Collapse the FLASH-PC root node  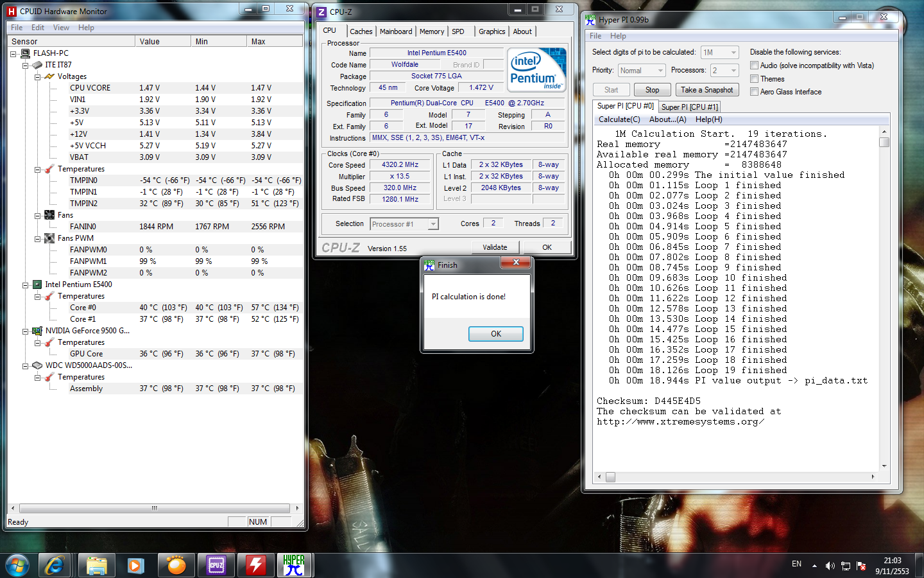[13, 54]
